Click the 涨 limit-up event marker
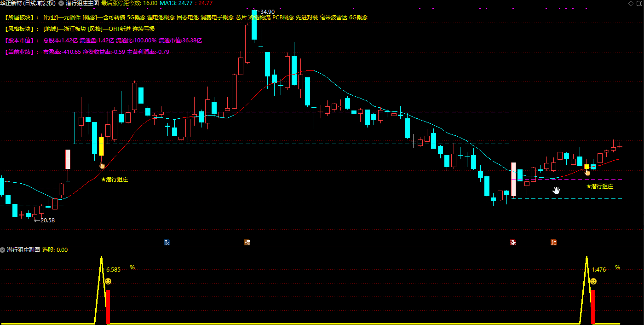 tap(513, 242)
